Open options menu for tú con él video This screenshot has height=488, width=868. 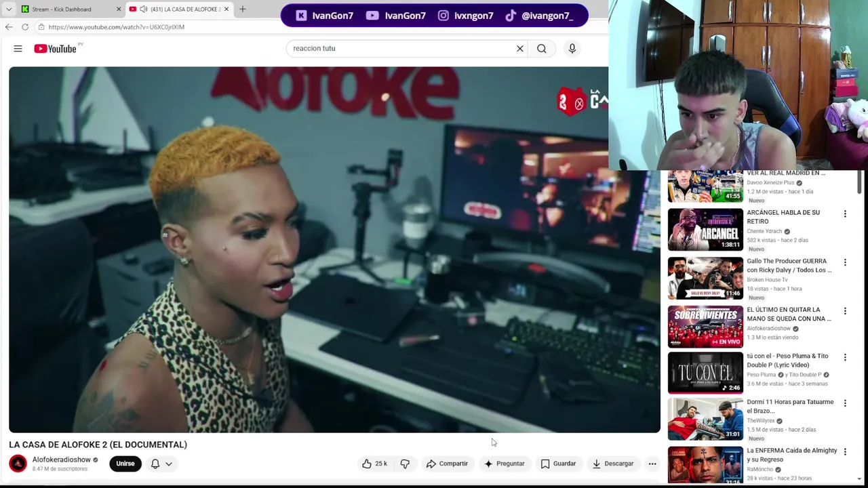click(845, 357)
